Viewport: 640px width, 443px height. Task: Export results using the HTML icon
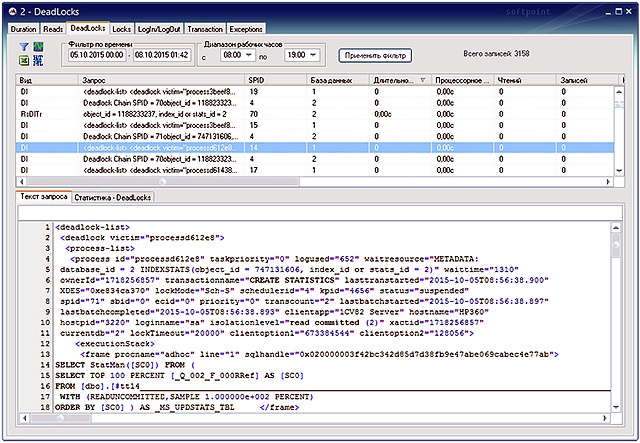[x=38, y=61]
